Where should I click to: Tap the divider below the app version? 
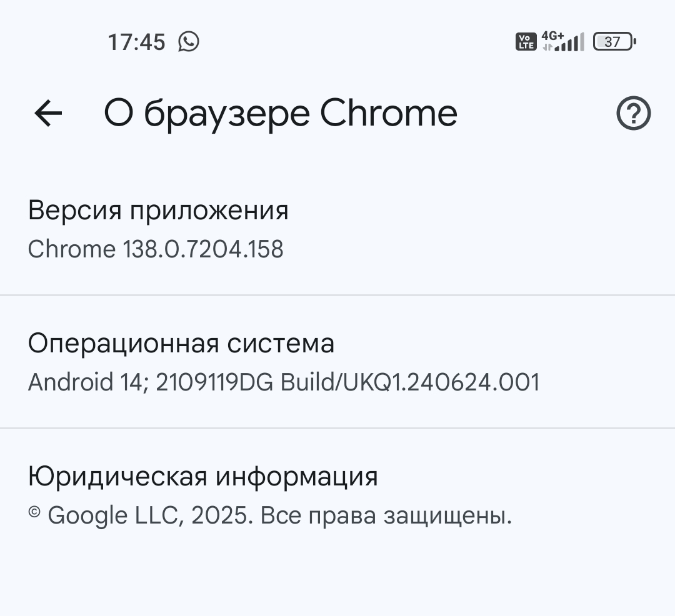click(x=337, y=295)
